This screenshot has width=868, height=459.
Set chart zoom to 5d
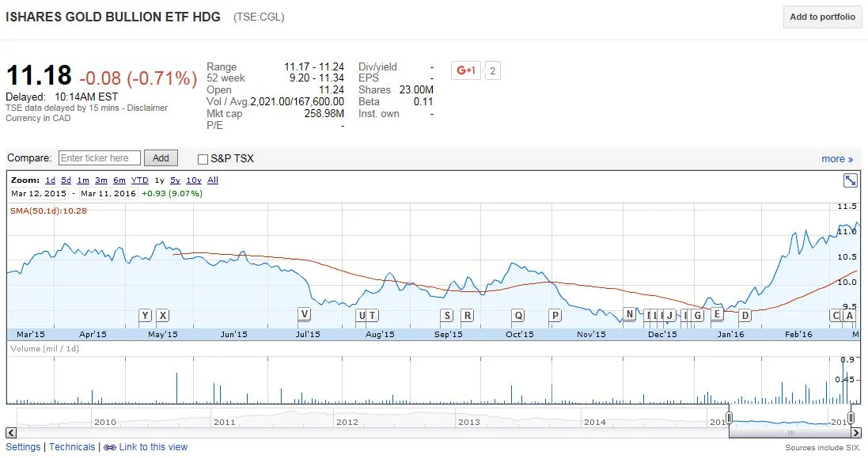(x=66, y=180)
